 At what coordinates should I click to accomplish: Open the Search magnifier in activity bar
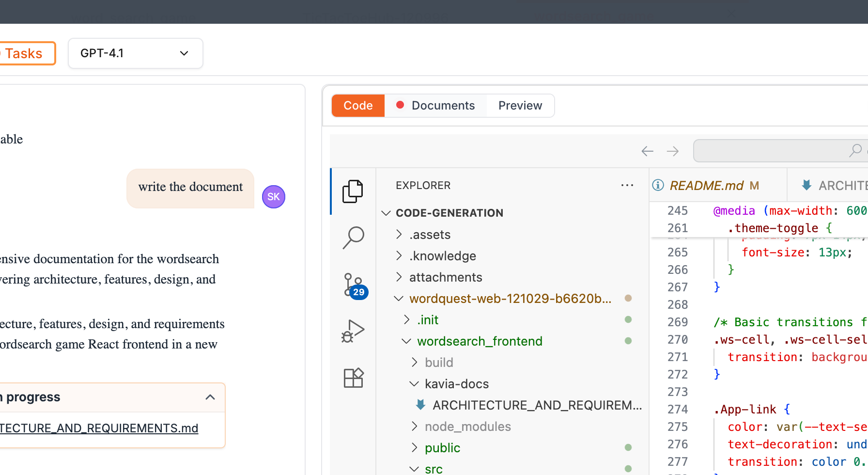(354, 237)
